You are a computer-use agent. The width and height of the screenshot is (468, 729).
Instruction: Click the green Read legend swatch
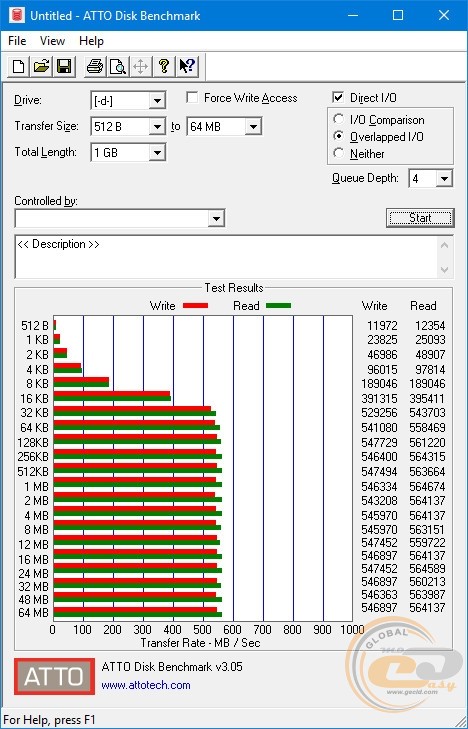click(278, 305)
